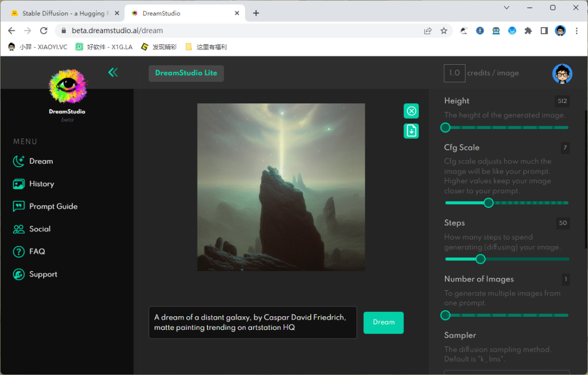
Task: Click the DreamStudio eye logo
Action: coord(68,86)
